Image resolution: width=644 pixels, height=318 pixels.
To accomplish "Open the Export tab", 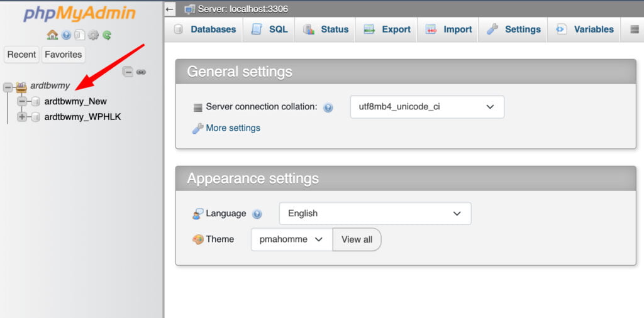I will [387, 30].
